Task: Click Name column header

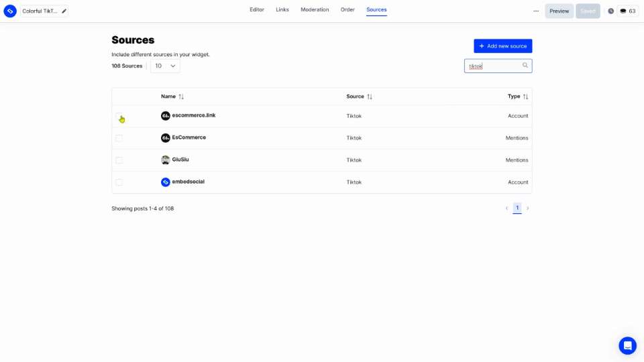Action: [168, 97]
